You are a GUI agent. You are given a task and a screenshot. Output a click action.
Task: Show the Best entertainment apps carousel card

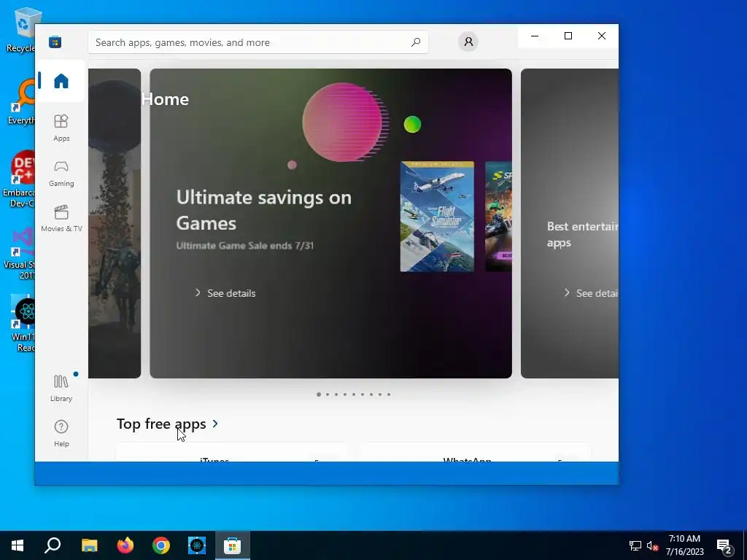tap(570, 223)
